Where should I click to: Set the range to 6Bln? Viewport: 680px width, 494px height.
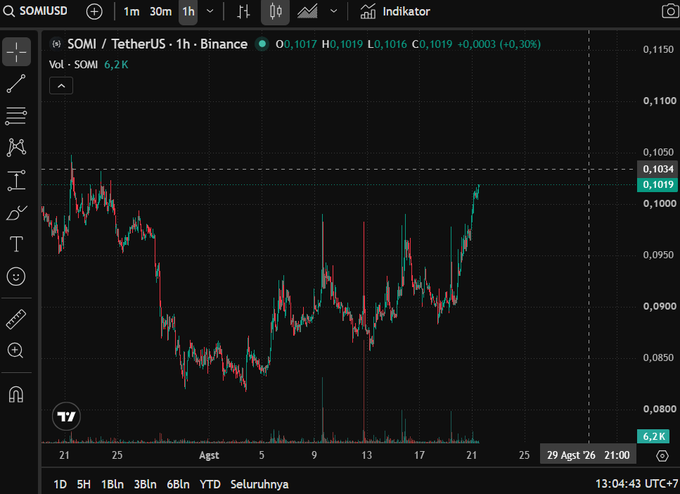[x=178, y=484]
